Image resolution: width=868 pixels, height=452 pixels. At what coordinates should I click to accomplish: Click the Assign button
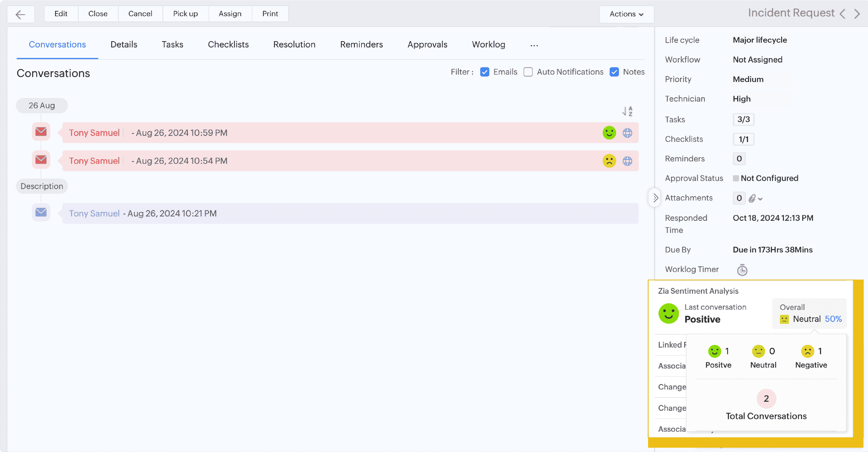point(230,14)
